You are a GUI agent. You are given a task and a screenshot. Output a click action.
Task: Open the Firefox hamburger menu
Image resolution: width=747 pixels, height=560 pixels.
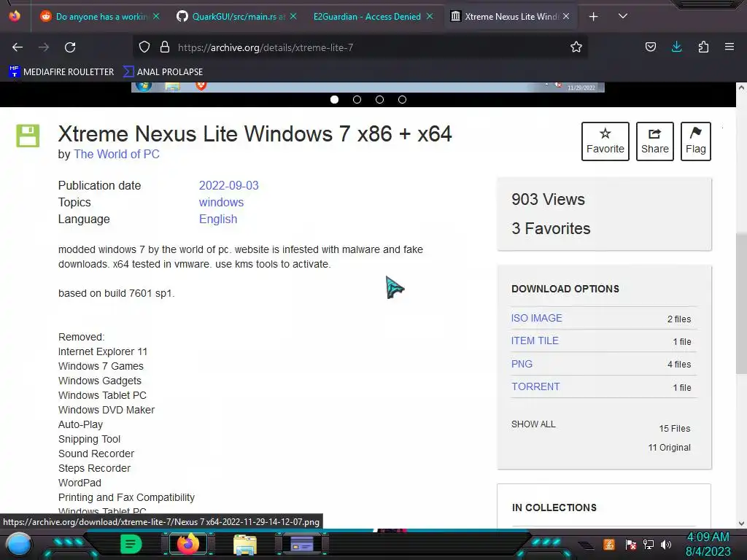click(x=729, y=47)
